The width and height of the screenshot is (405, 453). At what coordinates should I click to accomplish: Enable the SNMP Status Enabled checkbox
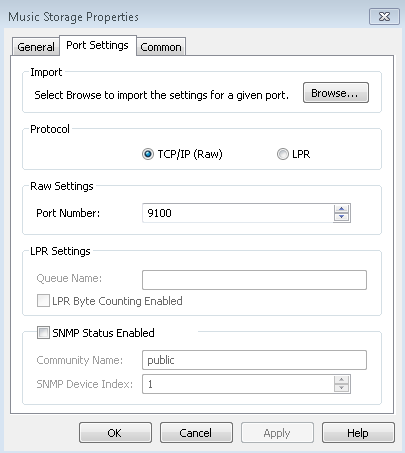coord(43,333)
